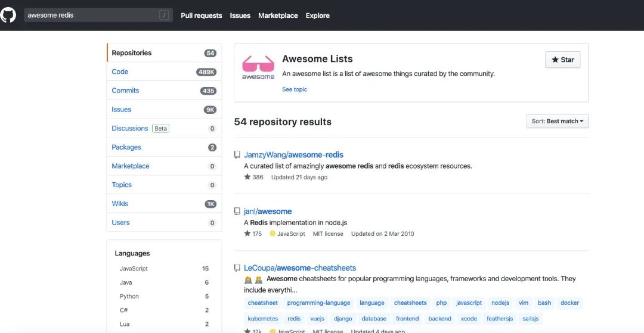Star the Awesome Lists topic
The height and width of the screenshot is (333, 644).
click(x=563, y=60)
